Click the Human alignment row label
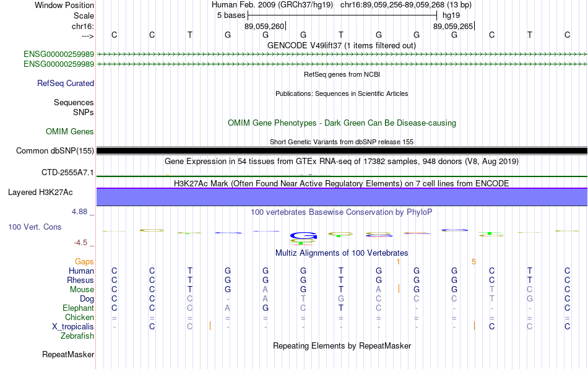Image resolution: width=588 pixels, height=369 pixels. 81,271
